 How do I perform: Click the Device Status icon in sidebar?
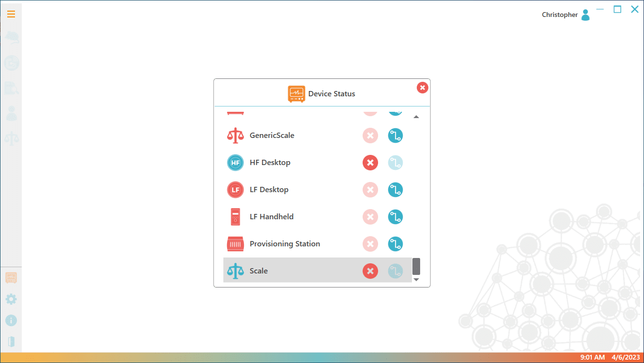tap(11, 278)
